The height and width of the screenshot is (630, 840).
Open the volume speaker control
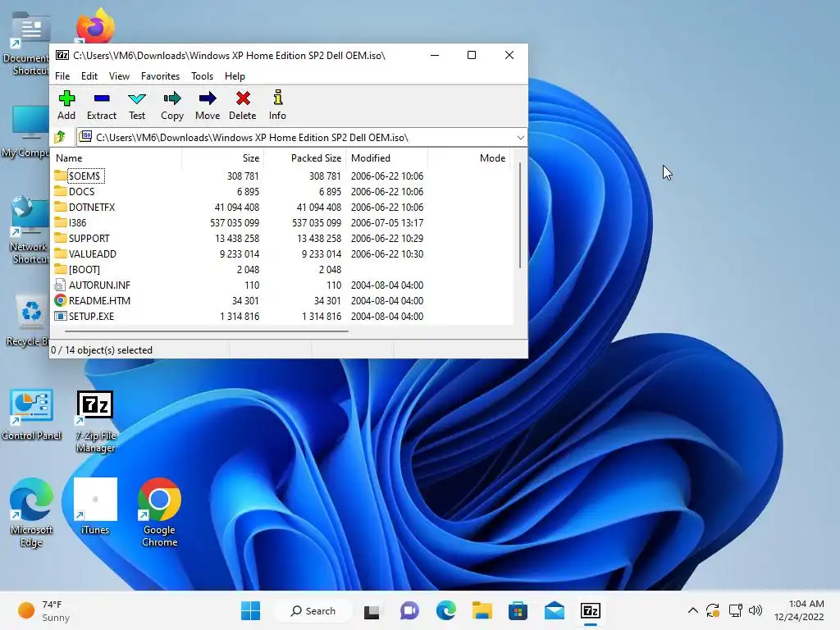[x=756, y=610]
